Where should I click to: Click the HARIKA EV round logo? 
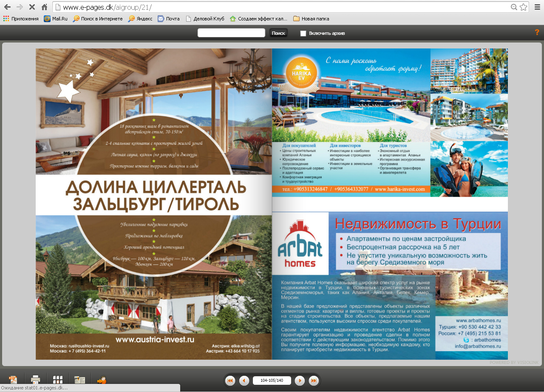point(301,72)
